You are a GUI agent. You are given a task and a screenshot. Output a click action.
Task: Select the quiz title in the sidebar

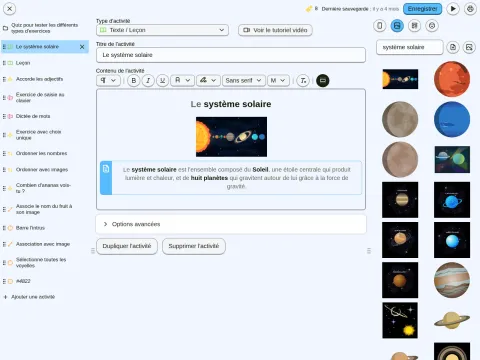click(x=44, y=28)
